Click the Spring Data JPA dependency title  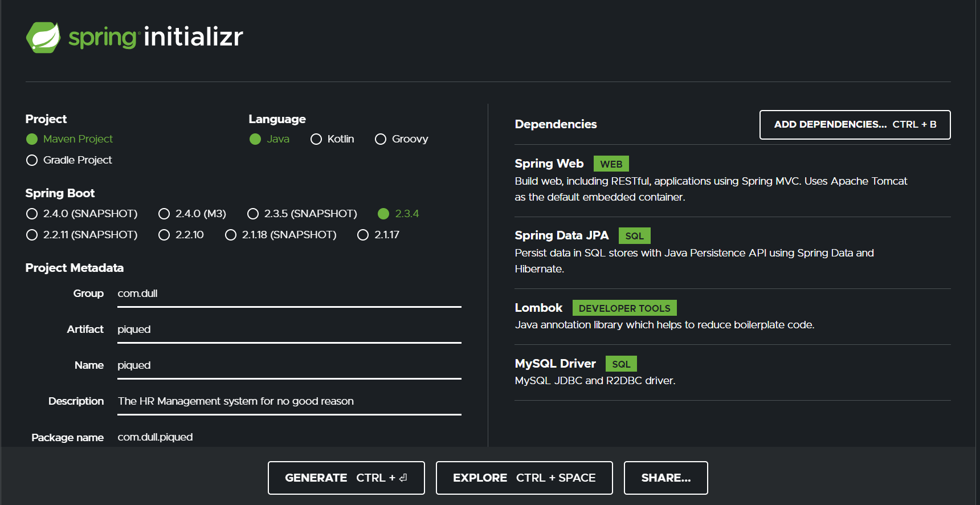point(562,235)
